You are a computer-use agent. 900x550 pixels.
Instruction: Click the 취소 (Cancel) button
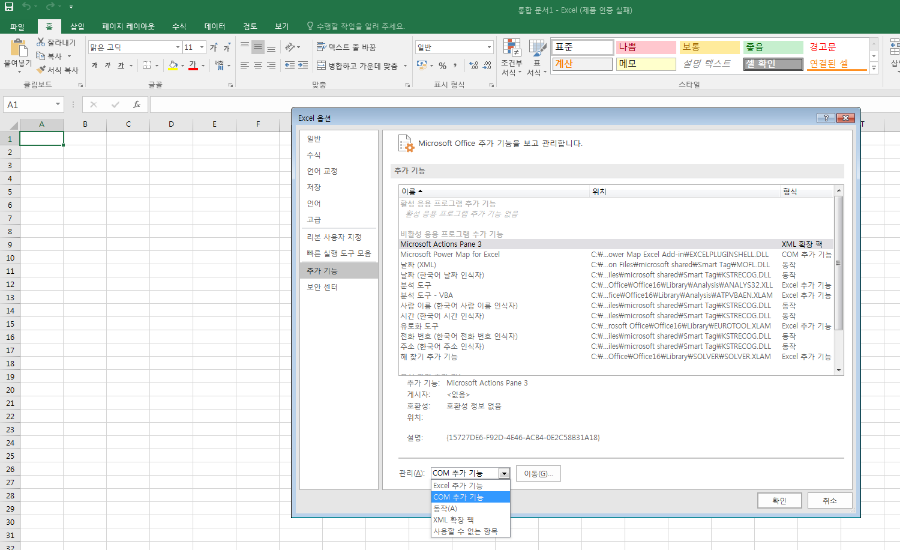(829, 501)
